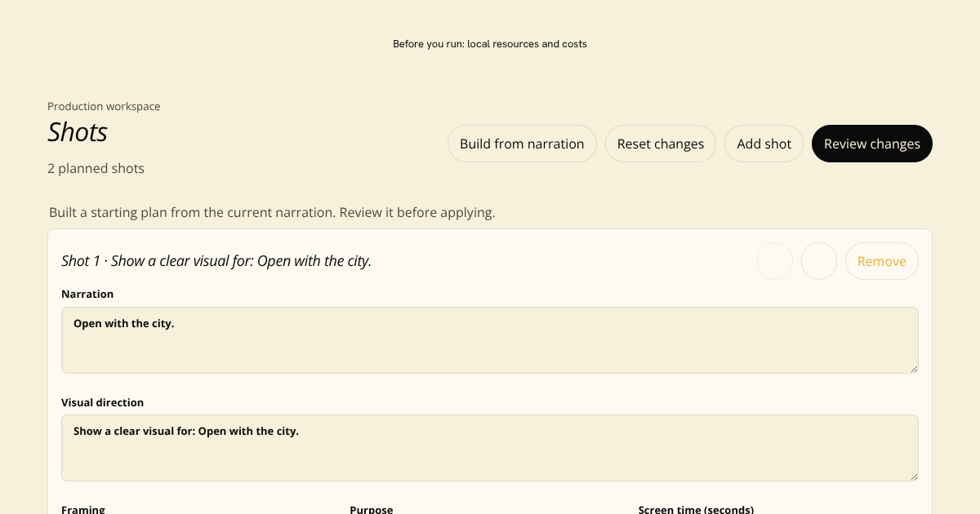Add a new shot
Image resolution: width=980 pixels, height=514 pixels.
point(764,144)
